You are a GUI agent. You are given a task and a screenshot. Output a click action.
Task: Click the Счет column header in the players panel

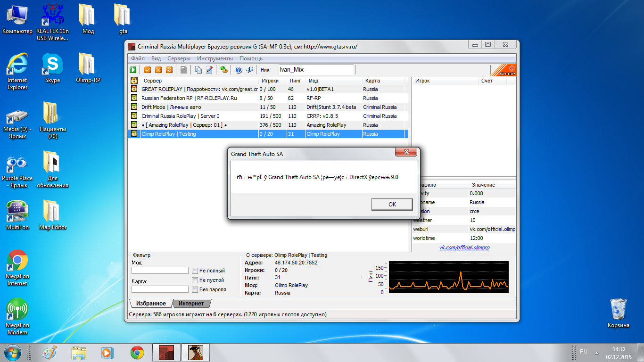(492, 81)
